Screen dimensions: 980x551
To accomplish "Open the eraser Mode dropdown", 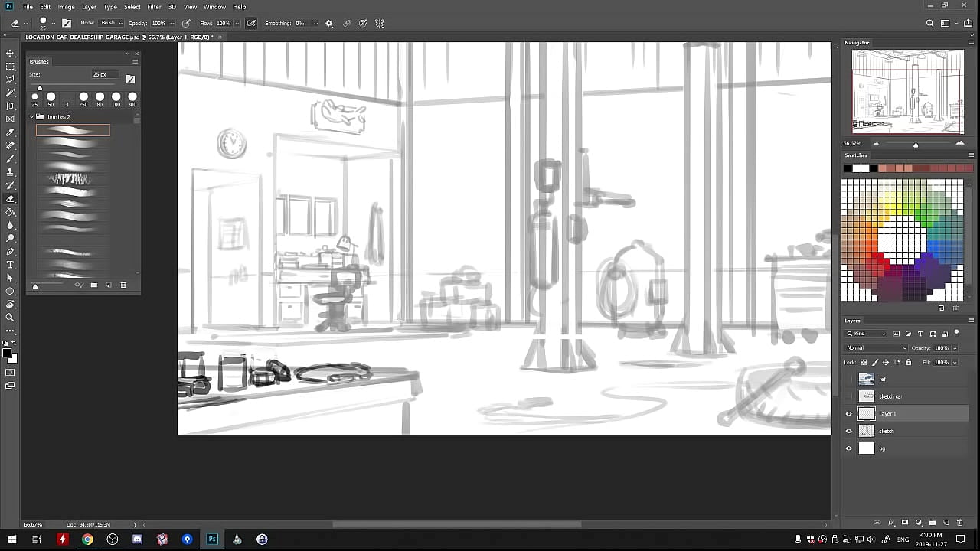I will click(109, 23).
